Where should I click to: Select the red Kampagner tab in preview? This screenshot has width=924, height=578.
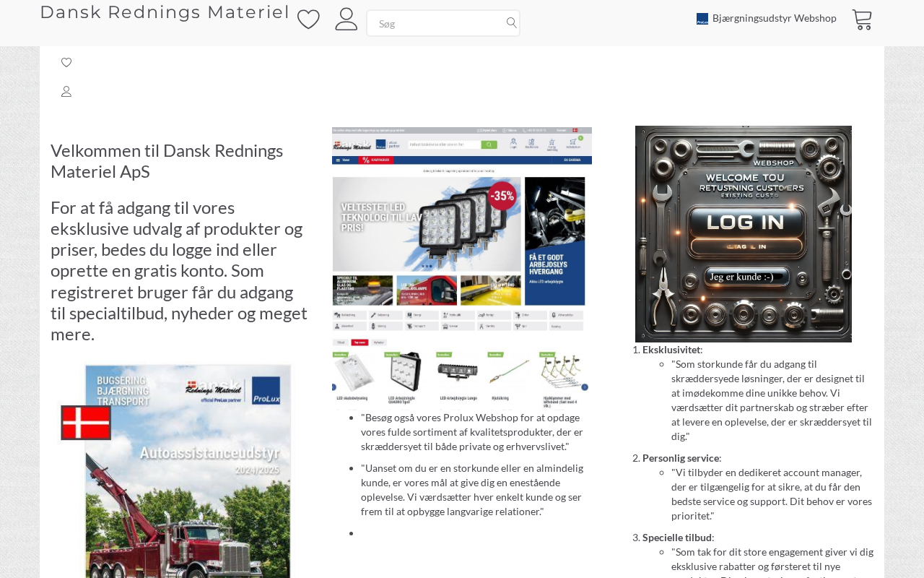click(375, 160)
